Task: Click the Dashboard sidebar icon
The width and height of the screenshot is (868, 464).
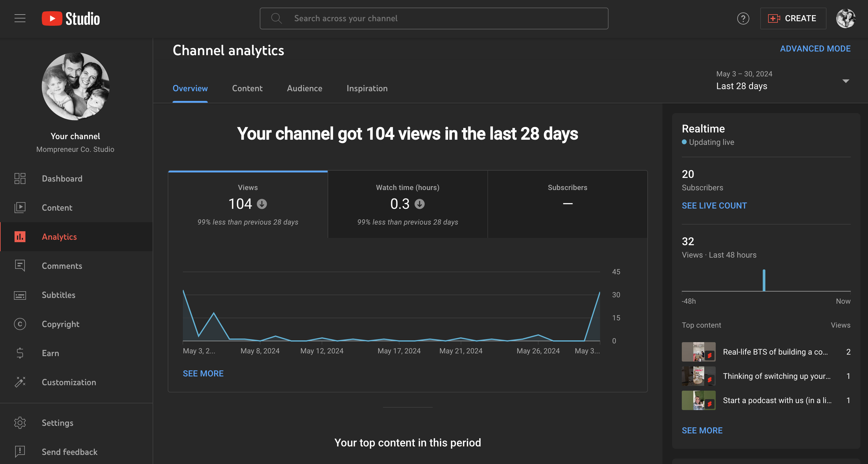Action: (20, 179)
